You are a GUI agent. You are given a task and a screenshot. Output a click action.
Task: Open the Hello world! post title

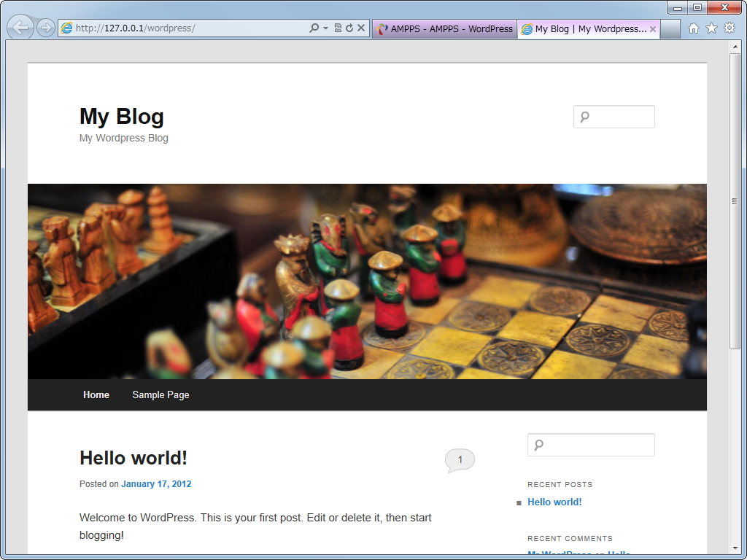(133, 458)
